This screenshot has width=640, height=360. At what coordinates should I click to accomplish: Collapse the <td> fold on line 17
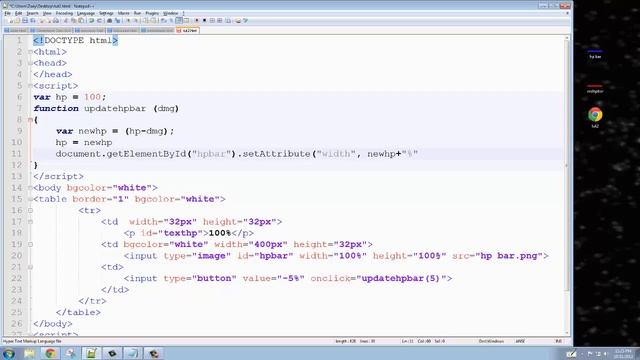click(x=30, y=222)
